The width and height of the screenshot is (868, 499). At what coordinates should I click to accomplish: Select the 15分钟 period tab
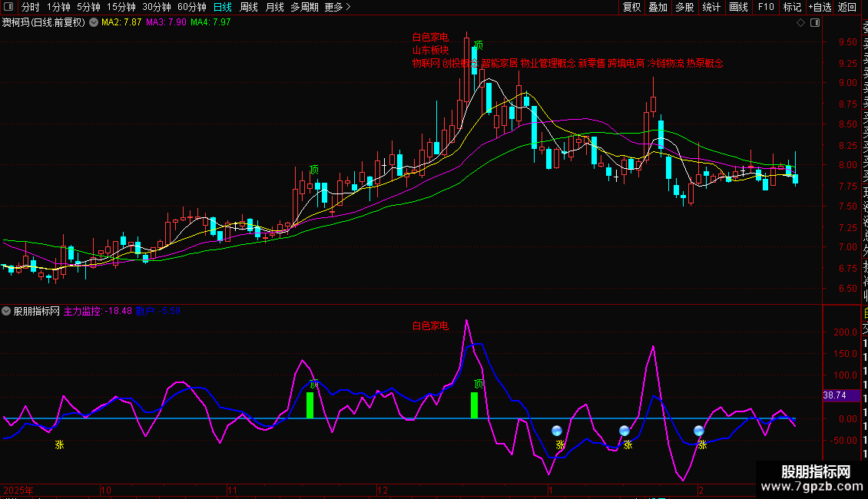coord(121,7)
